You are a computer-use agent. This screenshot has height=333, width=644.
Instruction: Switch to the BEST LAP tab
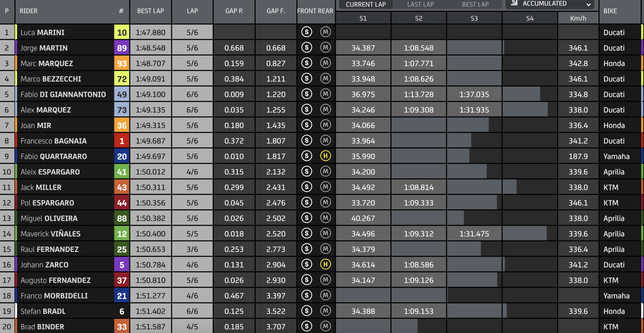point(475,4)
